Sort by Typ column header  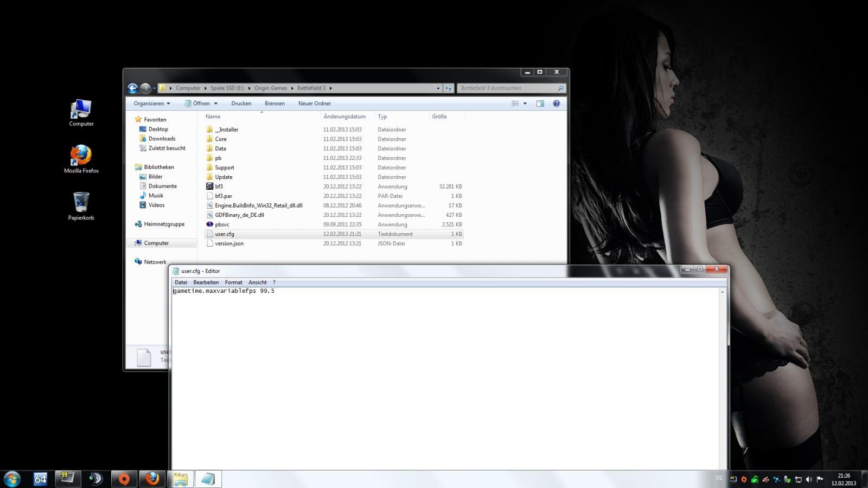(382, 117)
